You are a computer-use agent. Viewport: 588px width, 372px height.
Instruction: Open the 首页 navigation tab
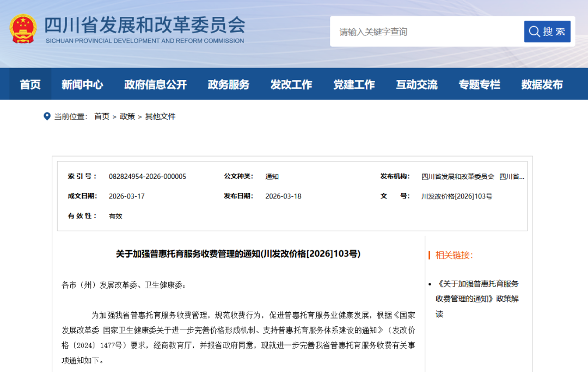point(30,84)
